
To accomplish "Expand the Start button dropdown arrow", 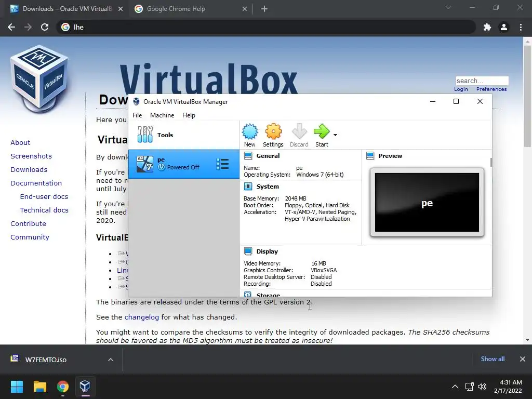I will pos(335,135).
